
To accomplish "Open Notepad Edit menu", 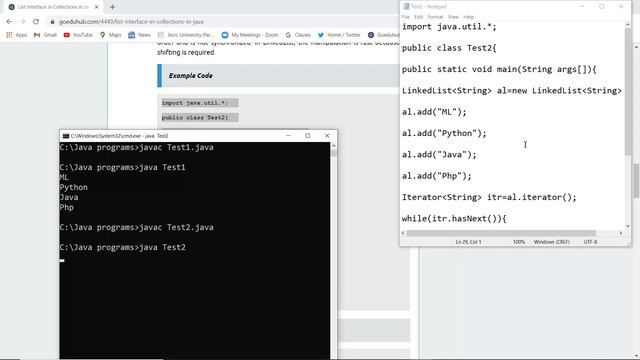I will click(x=418, y=17).
